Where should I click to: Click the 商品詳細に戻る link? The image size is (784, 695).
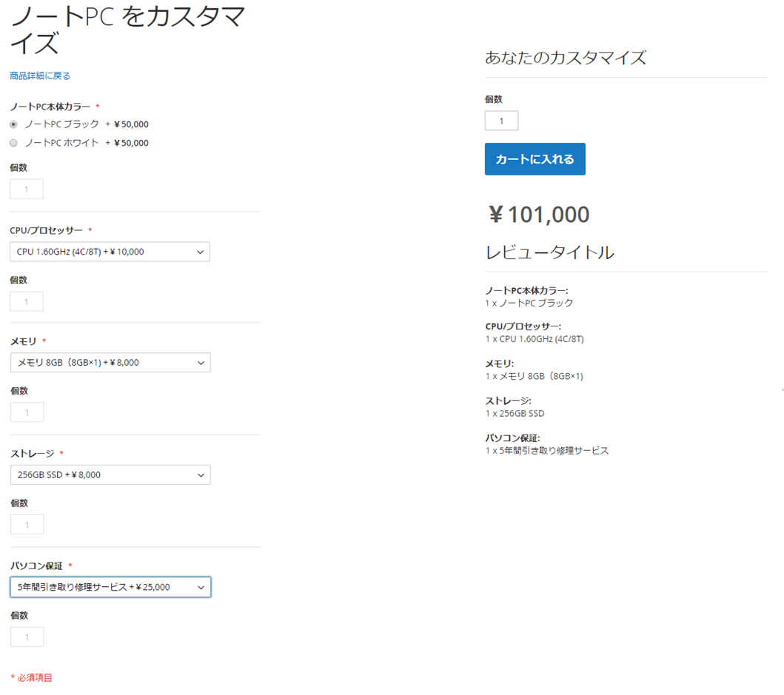[x=40, y=75]
